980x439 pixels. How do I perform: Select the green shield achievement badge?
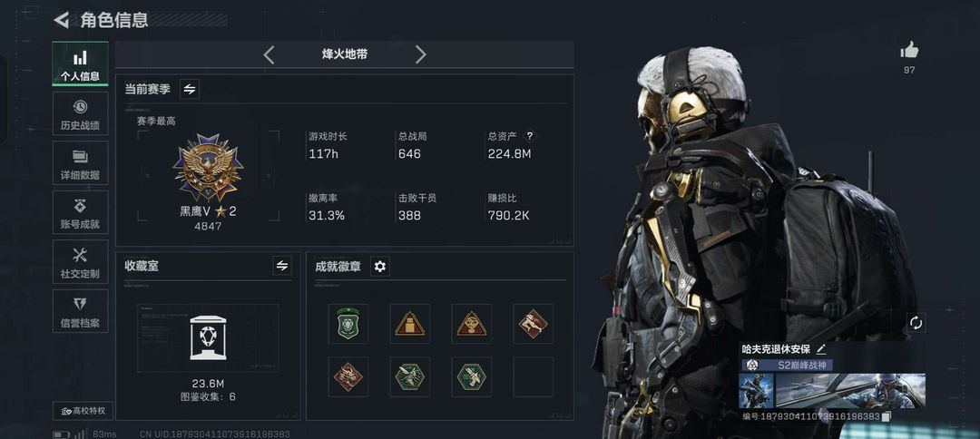click(348, 324)
